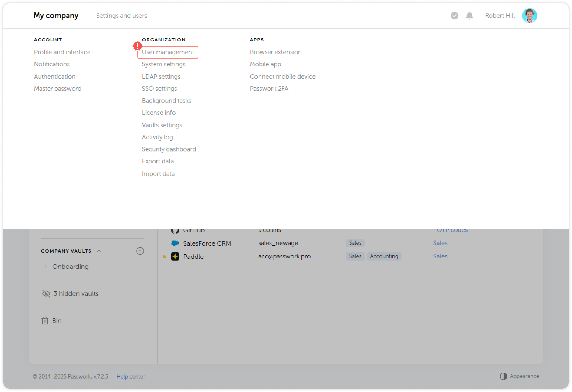Click the Sales vault link on the SalesForce row

(440, 243)
